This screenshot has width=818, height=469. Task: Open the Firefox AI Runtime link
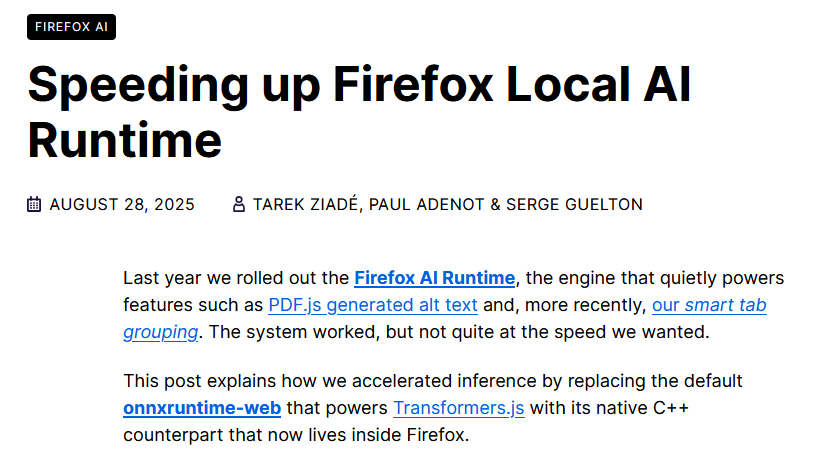point(435,278)
